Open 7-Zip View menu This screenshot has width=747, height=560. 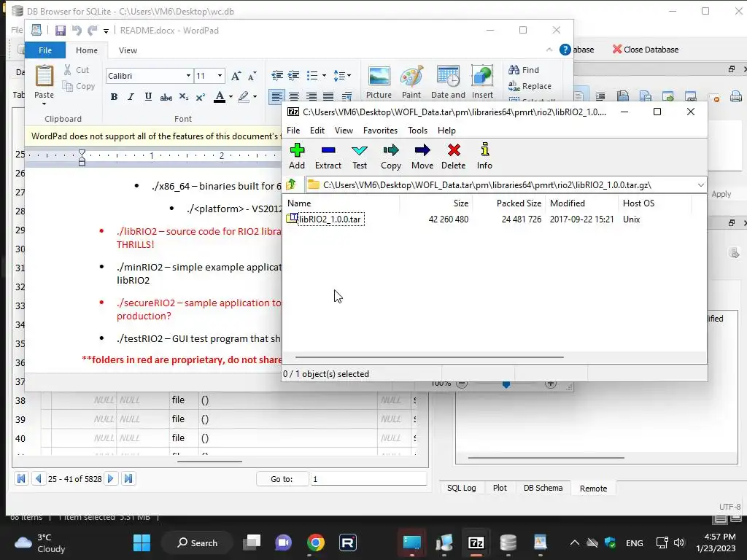pyautogui.click(x=344, y=131)
